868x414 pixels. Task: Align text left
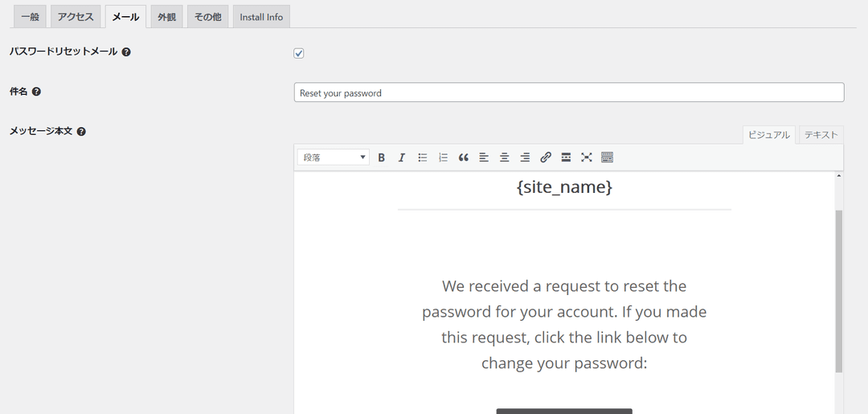[x=484, y=158]
